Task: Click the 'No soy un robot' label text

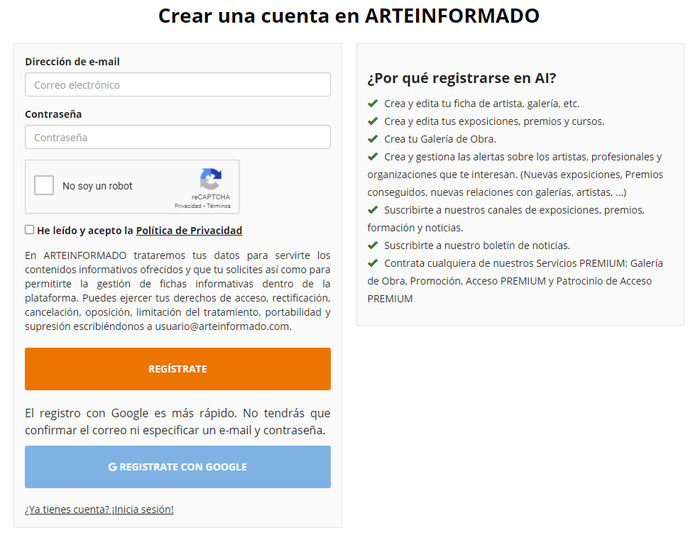Action: coord(97,186)
